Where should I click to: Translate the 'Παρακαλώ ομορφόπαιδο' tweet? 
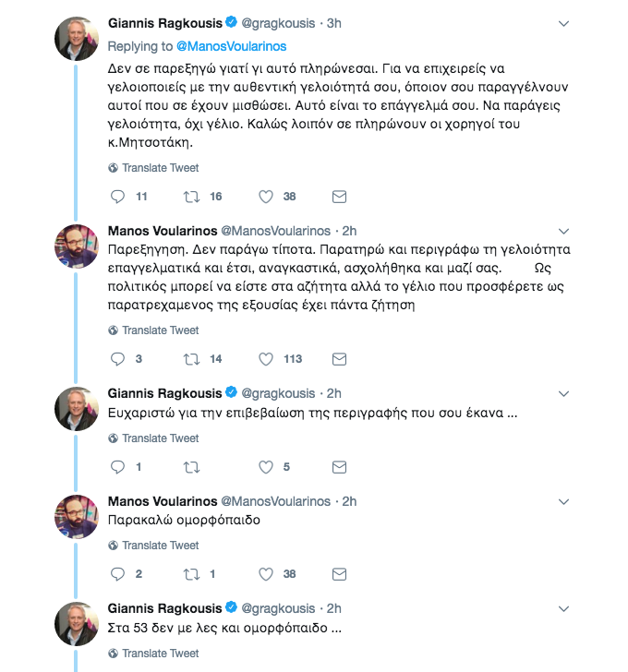point(153,546)
